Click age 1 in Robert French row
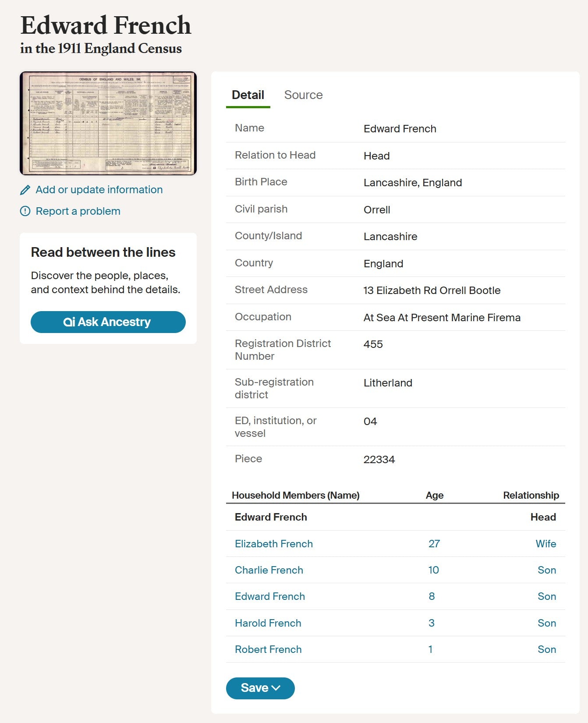Viewport: 588px width, 723px height. click(x=431, y=649)
